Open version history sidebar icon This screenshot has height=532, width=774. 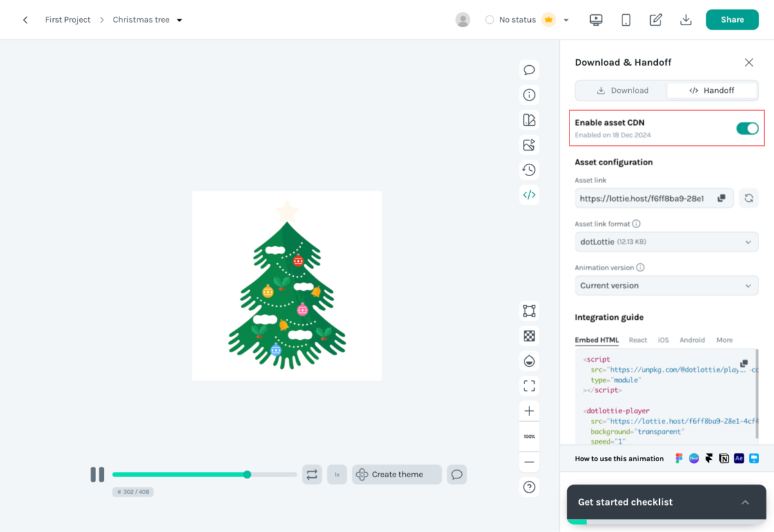pos(529,170)
